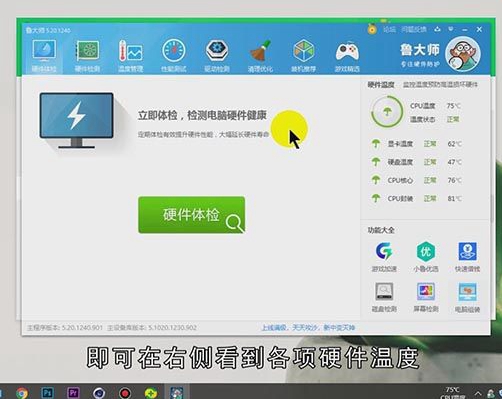Open the green-yellow round taskbar app
This screenshot has height=399, width=502.
pyautogui.click(x=151, y=393)
